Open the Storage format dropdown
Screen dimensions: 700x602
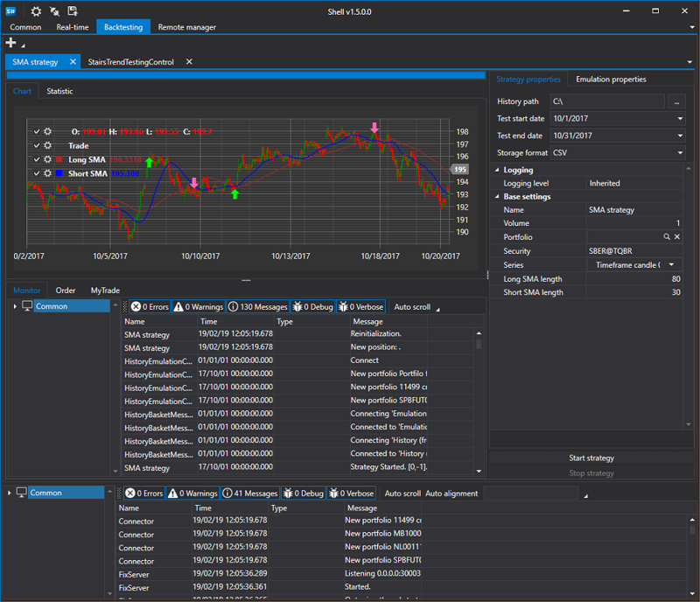[680, 152]
